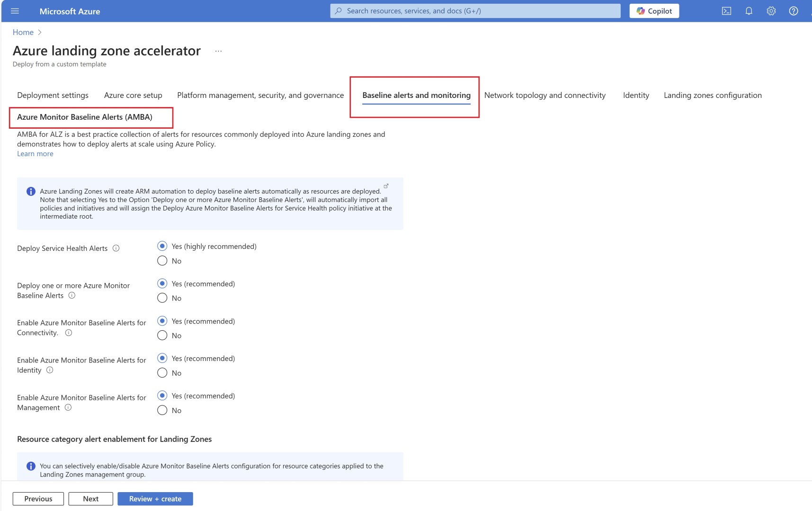The image size is (812, 511).
Task: Click the info icon in the ARM automation note
Action: coord(31,191)
